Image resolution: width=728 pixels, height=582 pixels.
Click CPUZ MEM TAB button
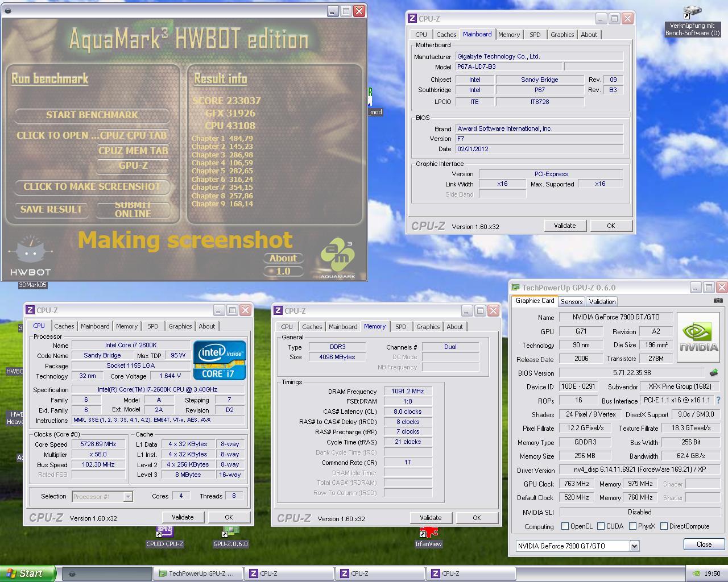[133, 151]
